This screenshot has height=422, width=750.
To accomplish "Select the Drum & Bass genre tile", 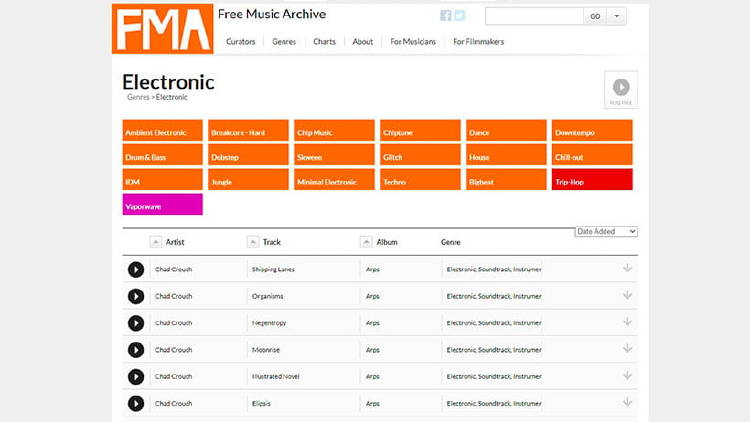I will tap(163, 155).
